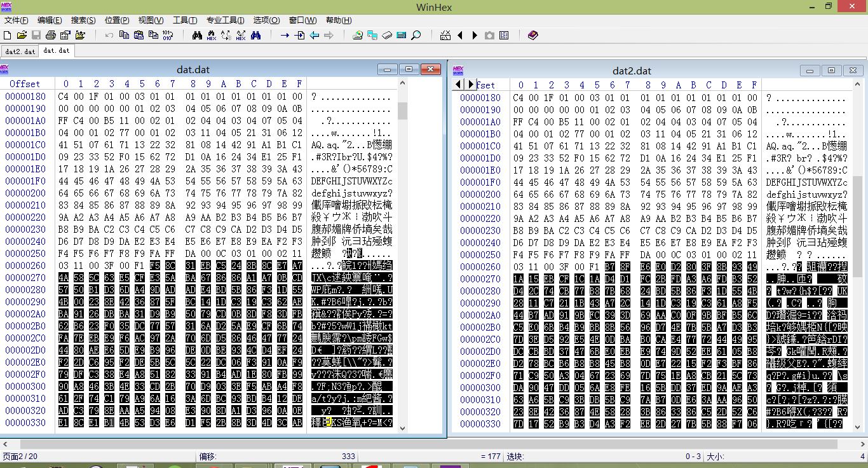Open the clone disk toolbar icon
This screenshot has width=868, height=468.
pos(372,35)
